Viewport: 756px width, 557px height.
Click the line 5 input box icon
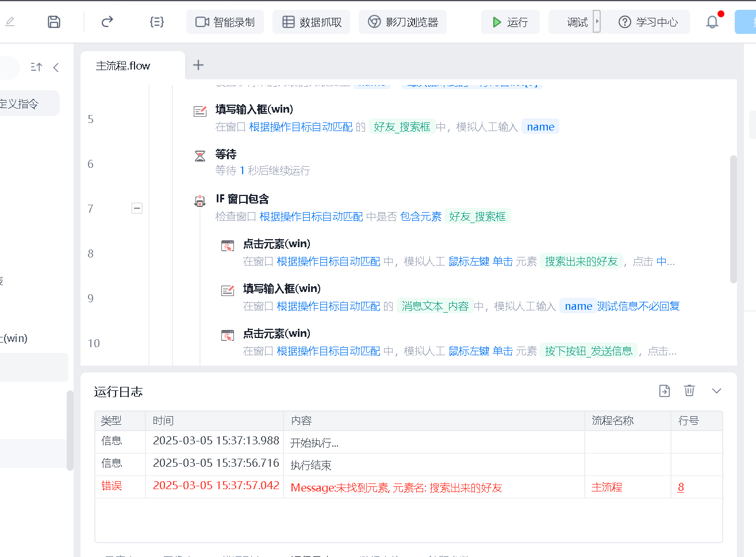(x=200, y=111)
